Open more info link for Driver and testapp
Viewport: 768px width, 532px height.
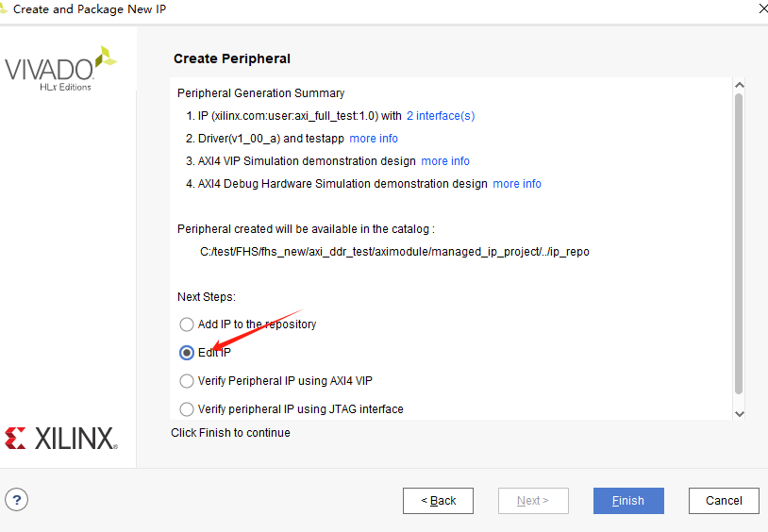pos(374,138)
